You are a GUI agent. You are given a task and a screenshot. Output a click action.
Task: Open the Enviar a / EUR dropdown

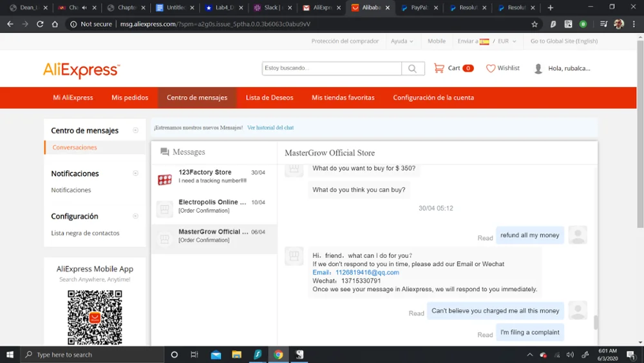(x=487, y=41)
